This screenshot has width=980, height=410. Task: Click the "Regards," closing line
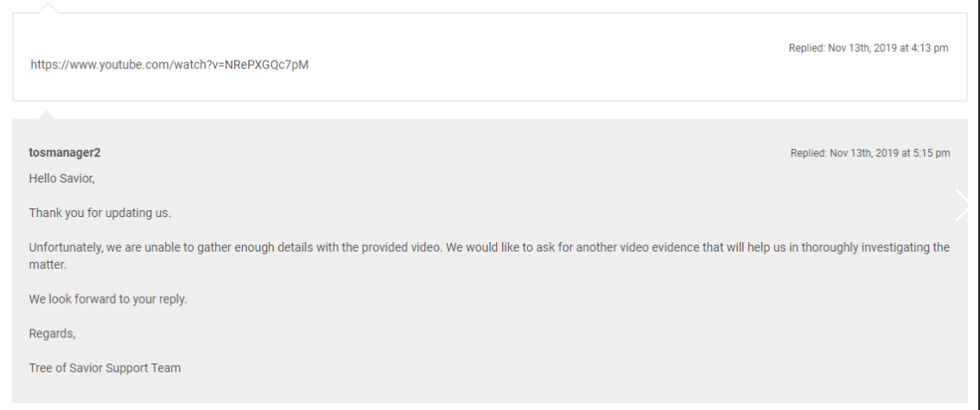(53, 334)
